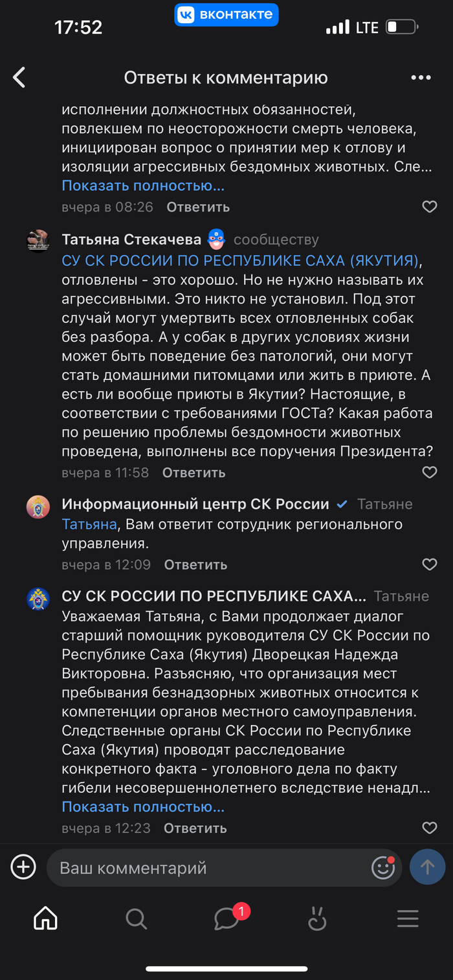Like the comment posted at 08:26
Image resolution: width=453 pixels, height=980 pixels.
(x=430, y=207)
